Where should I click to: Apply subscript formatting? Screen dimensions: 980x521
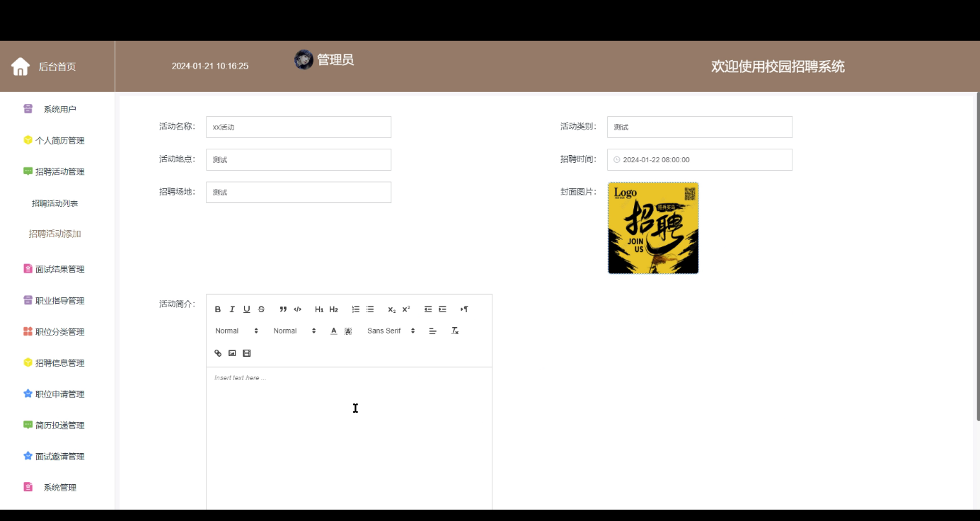pos(392,309)
